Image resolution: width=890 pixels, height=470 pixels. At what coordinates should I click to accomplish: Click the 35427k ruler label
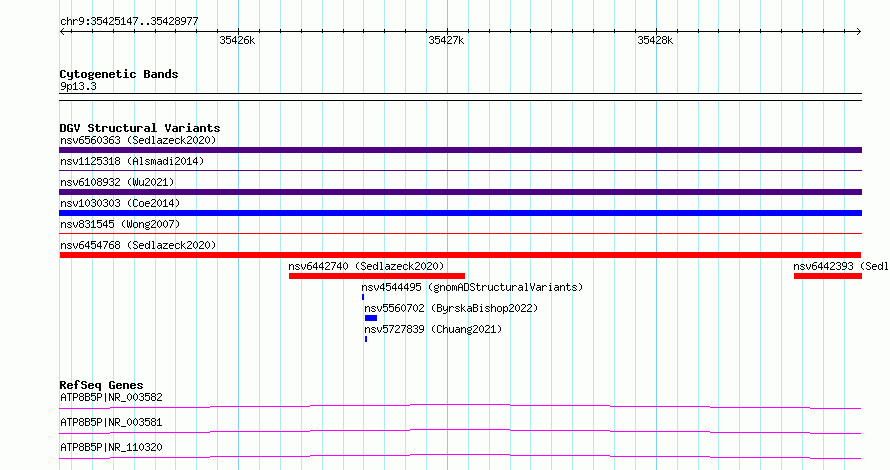point(446,40)
